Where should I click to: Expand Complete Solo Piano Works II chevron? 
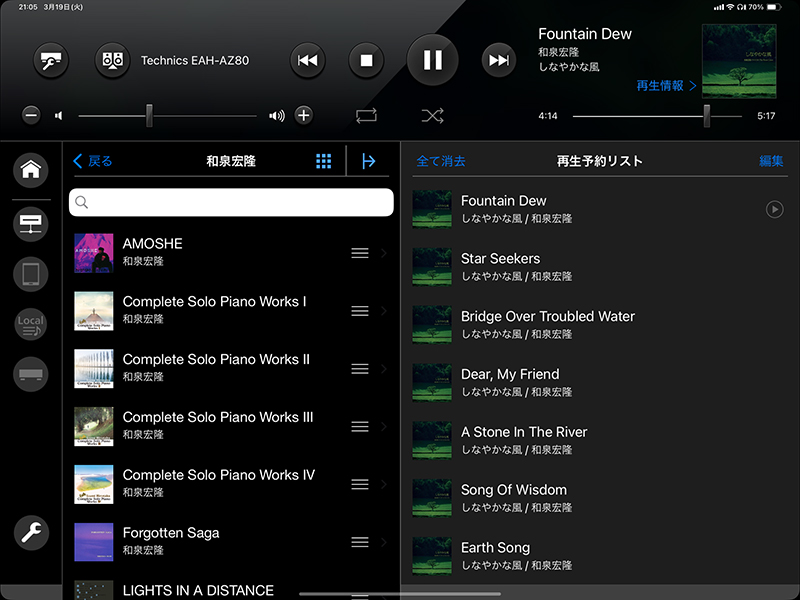[x=384, y=368]
